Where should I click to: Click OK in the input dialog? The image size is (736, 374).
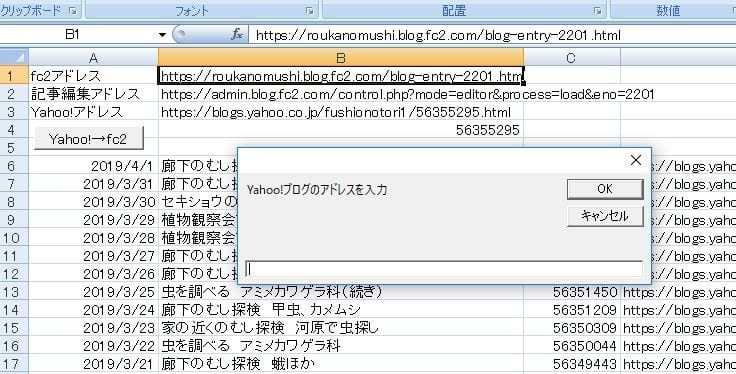(x=605, y=189)
